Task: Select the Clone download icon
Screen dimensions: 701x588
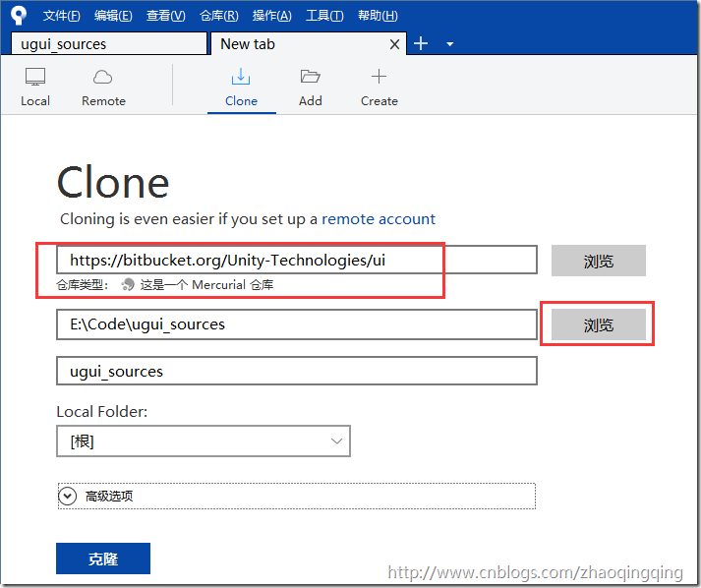Action: pos(241,77)
